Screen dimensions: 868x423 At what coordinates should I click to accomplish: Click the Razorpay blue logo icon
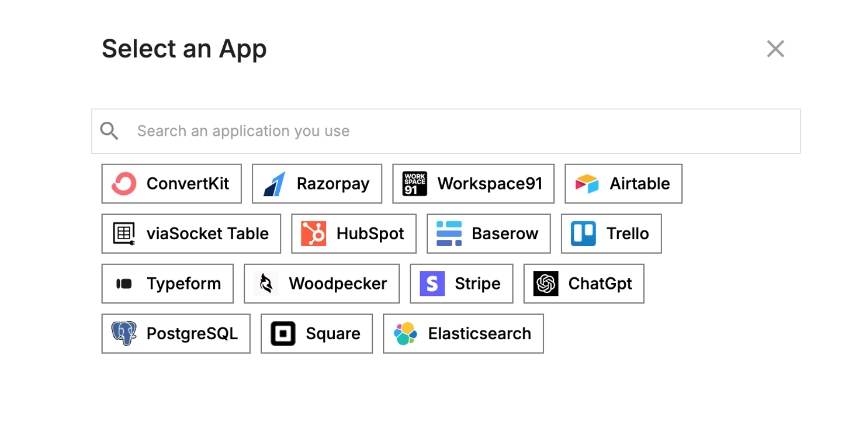275,184
